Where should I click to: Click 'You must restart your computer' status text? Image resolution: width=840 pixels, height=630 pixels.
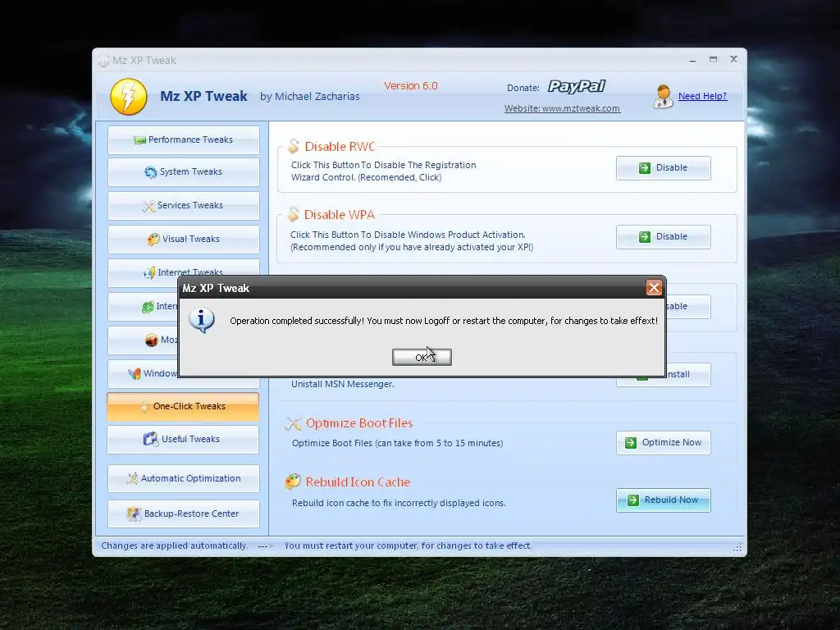coord(409,546)
